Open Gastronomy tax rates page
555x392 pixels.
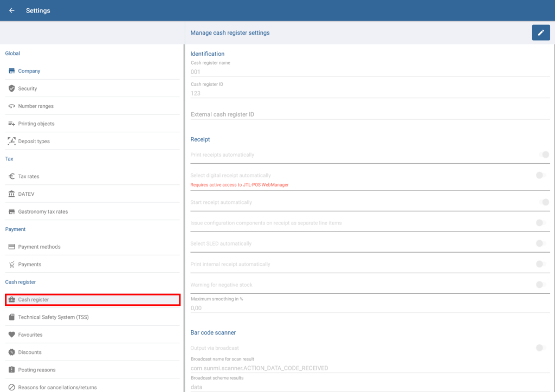coord(43,211)
